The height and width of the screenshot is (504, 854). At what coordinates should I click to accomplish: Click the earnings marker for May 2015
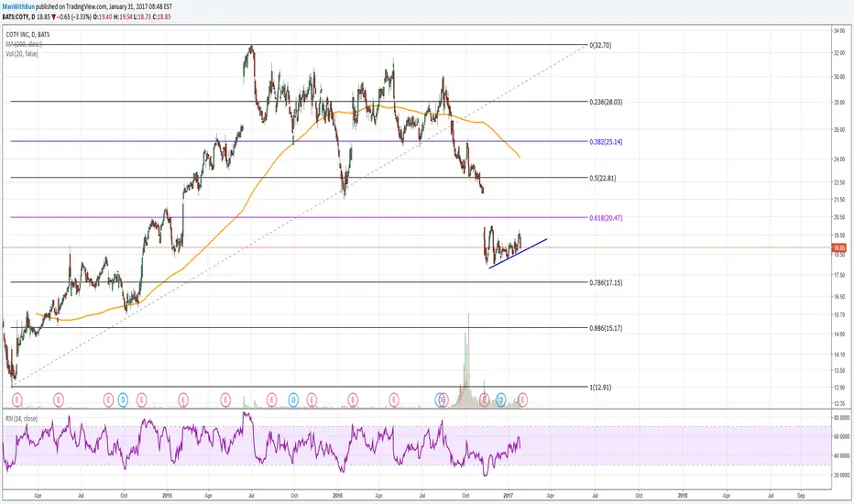click(225, 400)
